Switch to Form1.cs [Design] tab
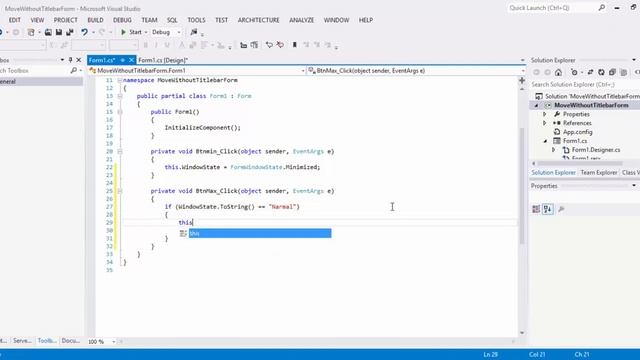Viewport: 640px width, 360px height. pyautogui.click(x=163, y=60)
